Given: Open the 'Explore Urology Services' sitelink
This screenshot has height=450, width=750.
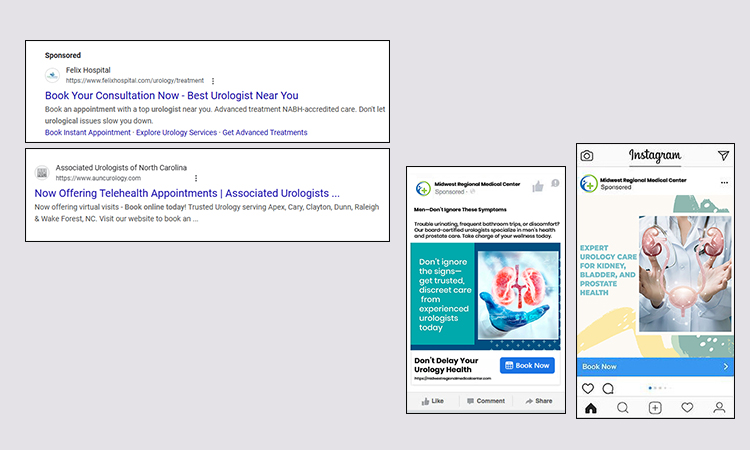Looking at the screenshot, I should pos(176,132).
